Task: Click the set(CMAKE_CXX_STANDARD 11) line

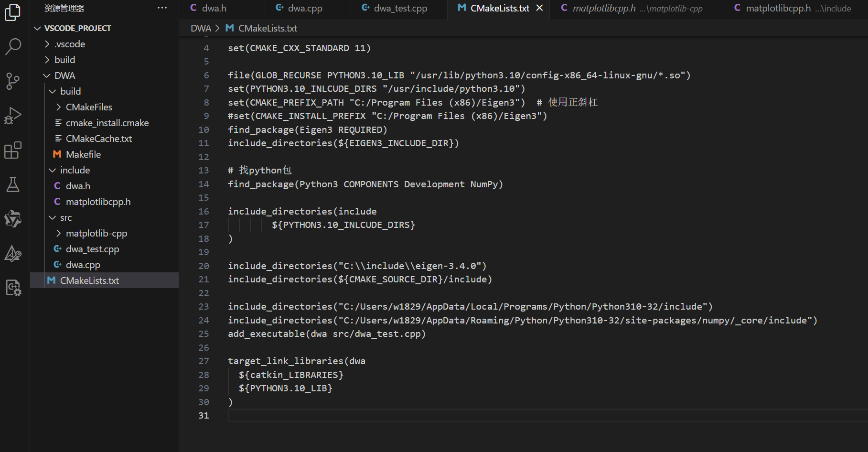Action: click(299, 48)
